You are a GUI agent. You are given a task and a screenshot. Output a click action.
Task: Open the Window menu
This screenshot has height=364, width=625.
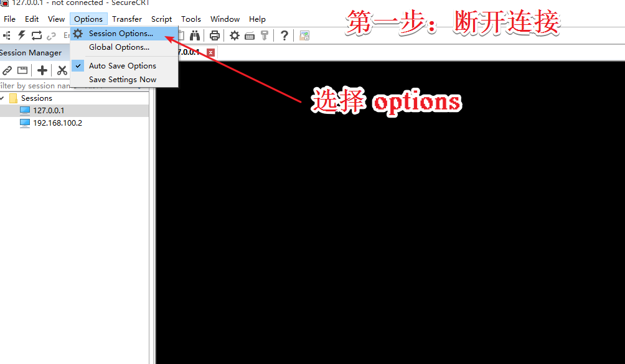(x=225, y=19)
